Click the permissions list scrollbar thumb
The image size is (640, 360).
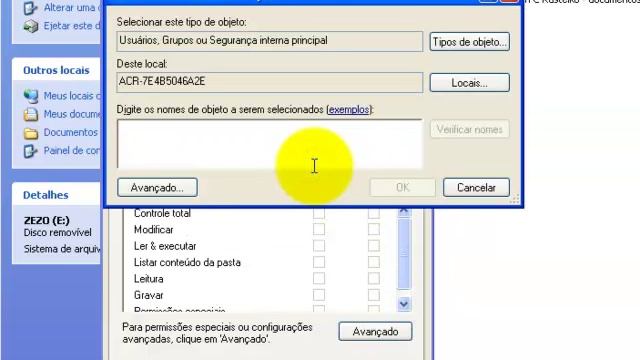coord(404,253)
